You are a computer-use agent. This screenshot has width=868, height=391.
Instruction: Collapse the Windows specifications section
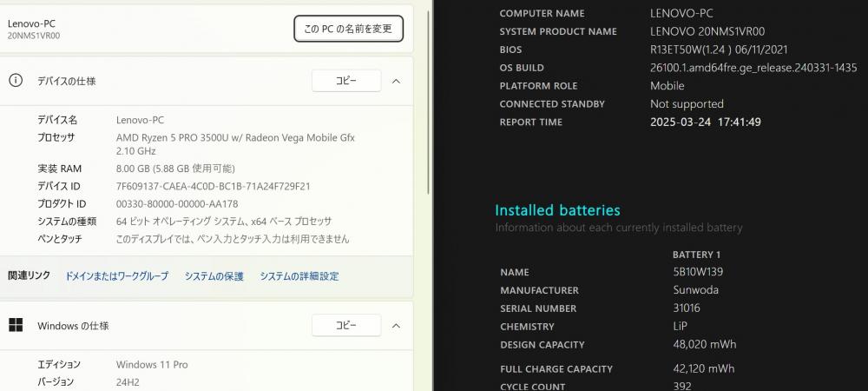click(397, 326)
